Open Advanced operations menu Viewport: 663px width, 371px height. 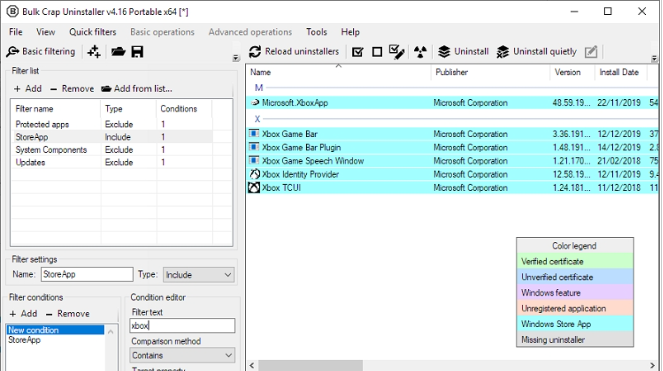click(250, 32)
